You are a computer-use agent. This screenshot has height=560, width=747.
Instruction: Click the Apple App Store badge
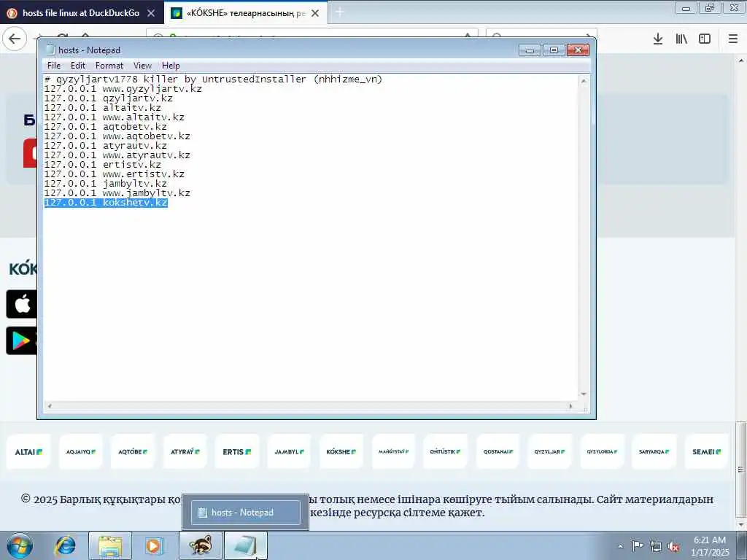(21, 304)
